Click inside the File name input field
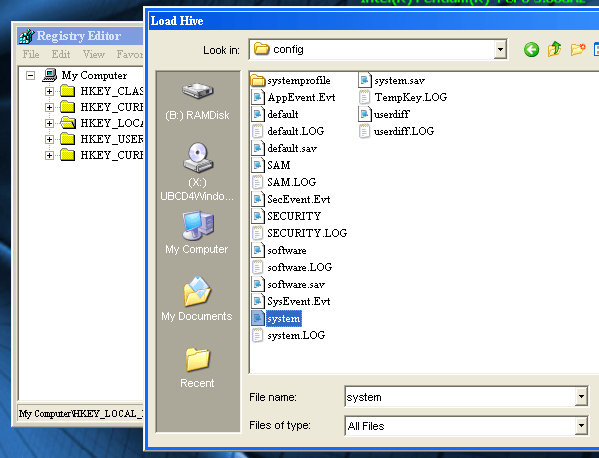 [460, 397]
